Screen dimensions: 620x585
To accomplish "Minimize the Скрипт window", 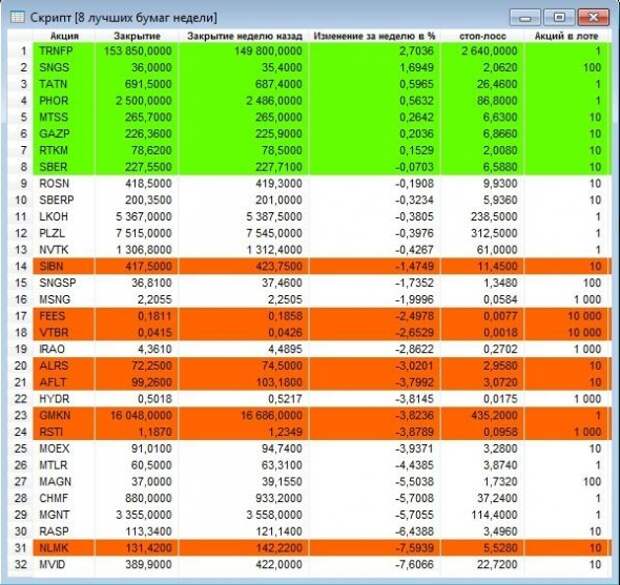I will pos(525,18).
